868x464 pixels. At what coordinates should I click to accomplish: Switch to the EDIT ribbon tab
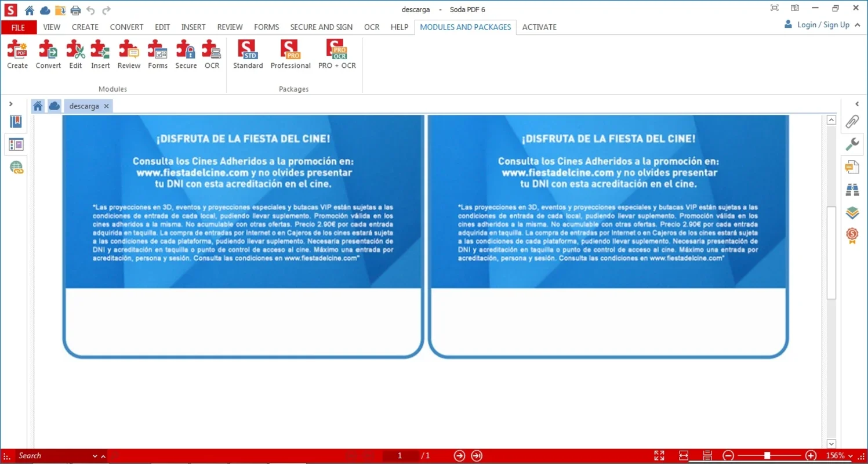(x=162, y=27)
